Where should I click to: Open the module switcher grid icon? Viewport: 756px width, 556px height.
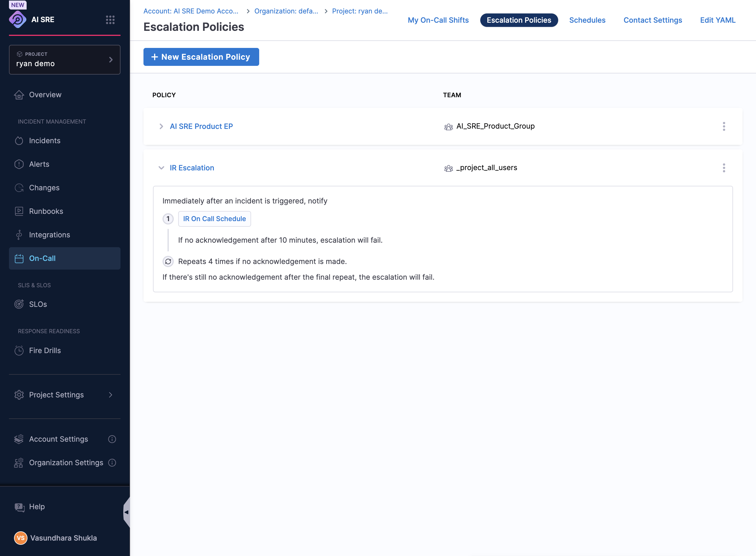click(110, 20)
